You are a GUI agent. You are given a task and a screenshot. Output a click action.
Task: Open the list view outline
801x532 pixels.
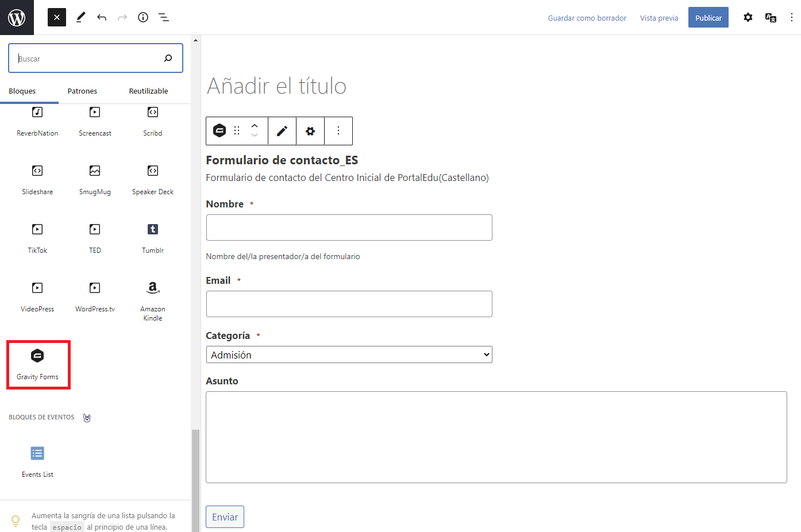tap(164, 17)
